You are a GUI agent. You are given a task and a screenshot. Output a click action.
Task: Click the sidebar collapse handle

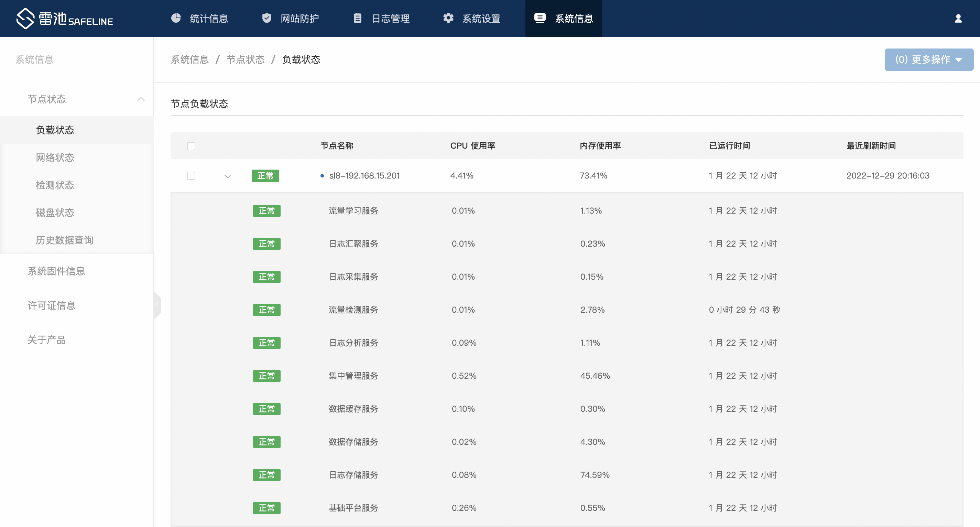click(x=157, y=304)
